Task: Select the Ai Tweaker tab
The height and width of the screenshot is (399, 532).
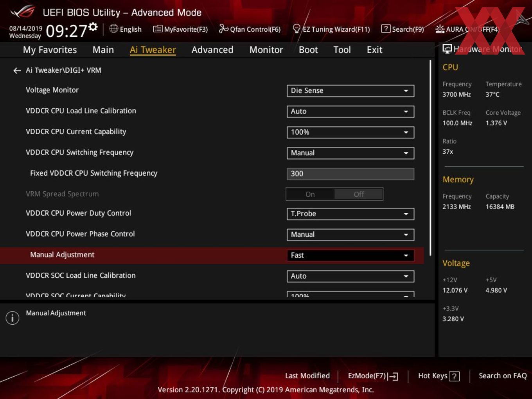Action: coord(153,50)
